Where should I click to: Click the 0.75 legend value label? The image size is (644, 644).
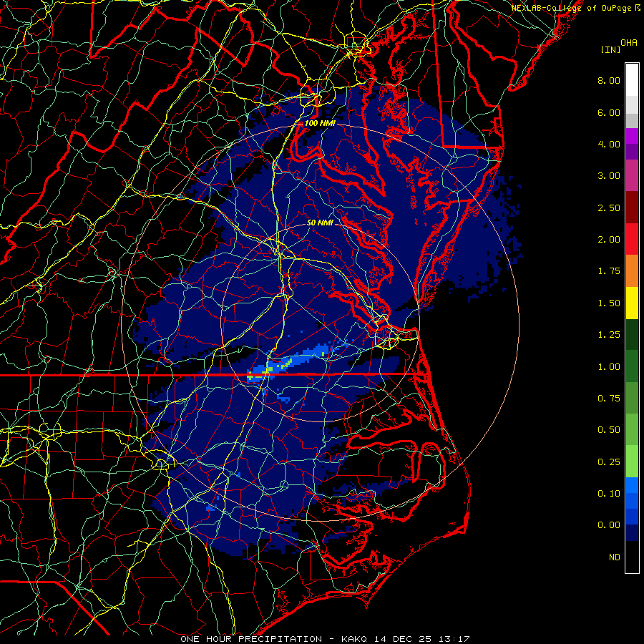coord(609,399)
